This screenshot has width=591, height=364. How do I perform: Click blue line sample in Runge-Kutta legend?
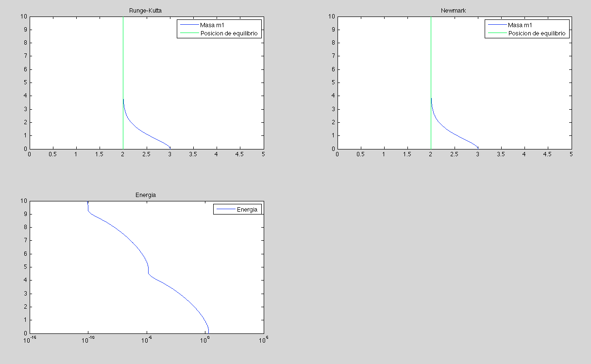tap(188, 25)
